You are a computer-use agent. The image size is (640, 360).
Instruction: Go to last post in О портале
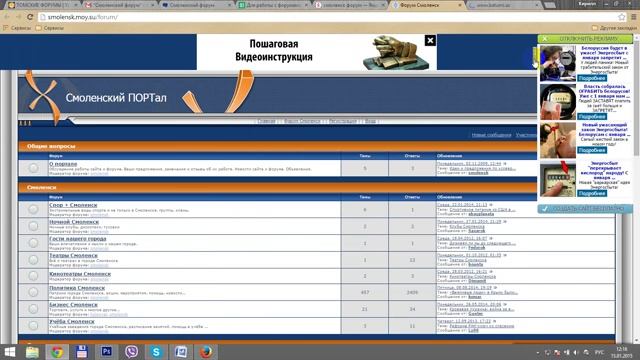click(x=505, y=164)
